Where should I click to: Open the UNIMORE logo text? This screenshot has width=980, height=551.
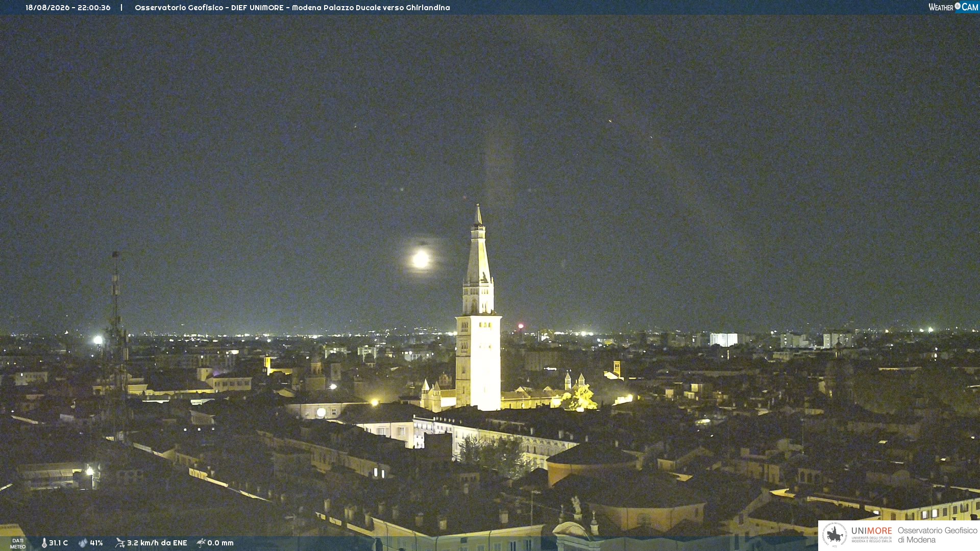coord(872,531)
